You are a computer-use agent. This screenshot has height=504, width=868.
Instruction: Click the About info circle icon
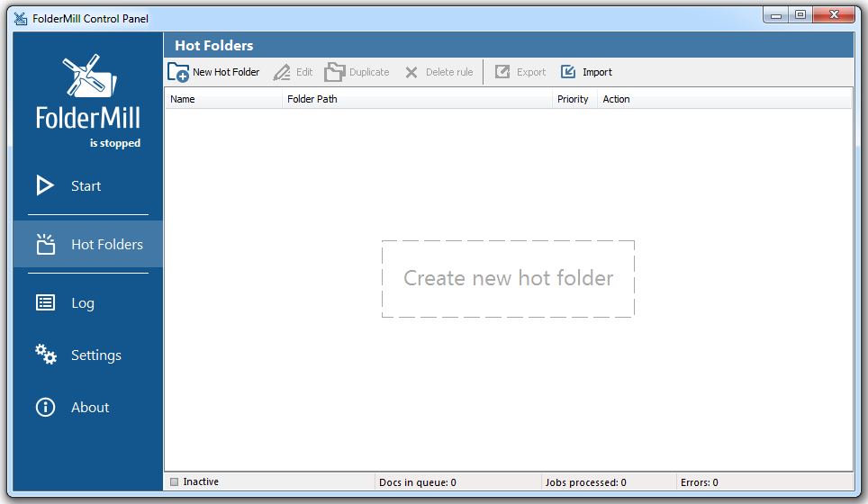(45, 407)
